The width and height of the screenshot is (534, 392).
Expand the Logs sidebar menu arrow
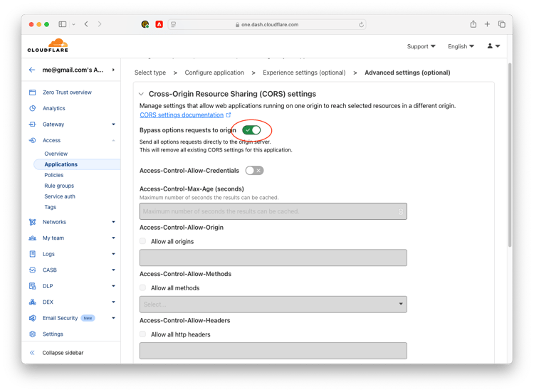point(113,254)
